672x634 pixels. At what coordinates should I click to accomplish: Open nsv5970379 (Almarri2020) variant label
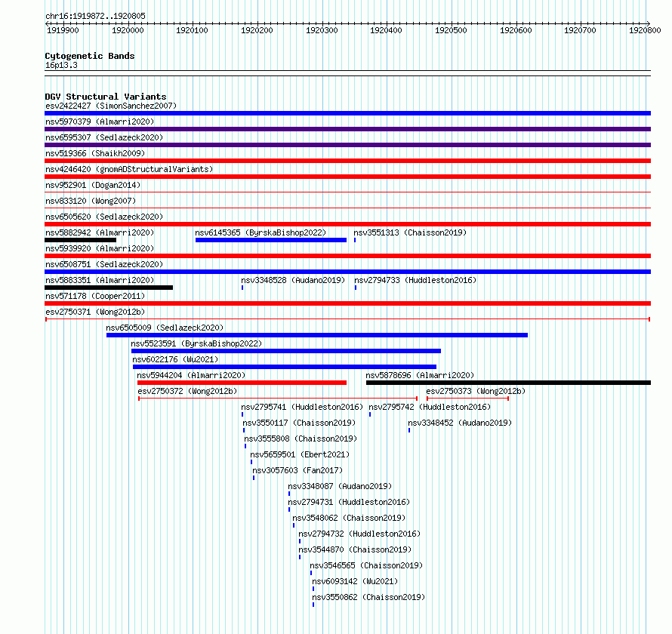[100, 122]
